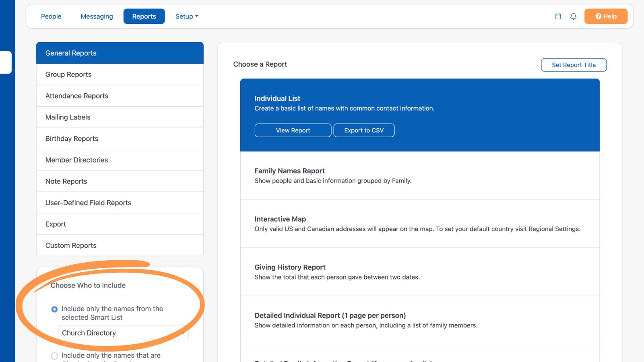Expand the Setup dropdown menu
Viewport: 644px width, 362px height.
pos(187,16)
